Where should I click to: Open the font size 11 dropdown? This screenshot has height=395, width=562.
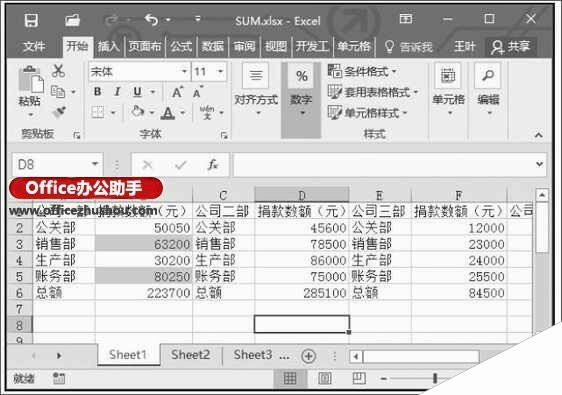pos(221,71)
